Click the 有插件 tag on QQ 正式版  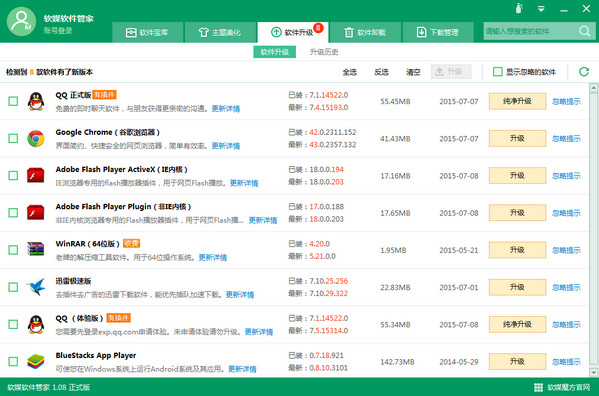(x=104, y=94)
